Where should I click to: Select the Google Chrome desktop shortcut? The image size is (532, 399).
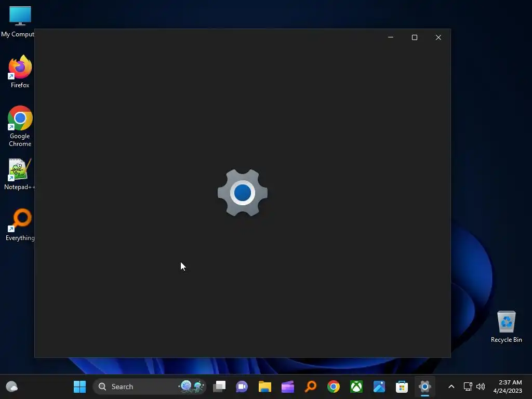point(20,126)
